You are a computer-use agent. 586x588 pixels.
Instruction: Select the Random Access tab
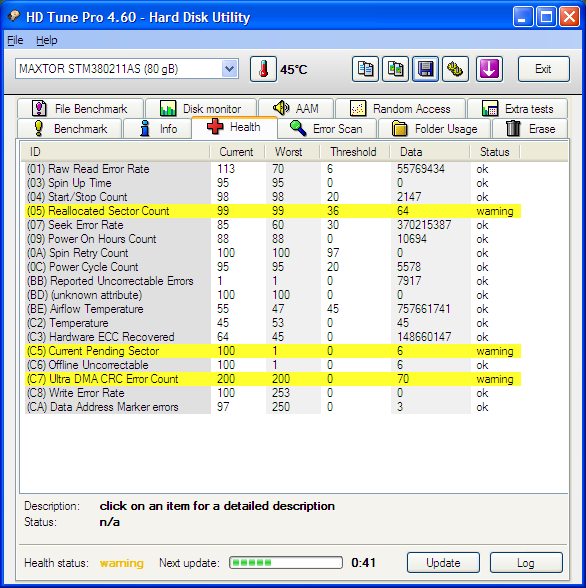click(400, 109)
